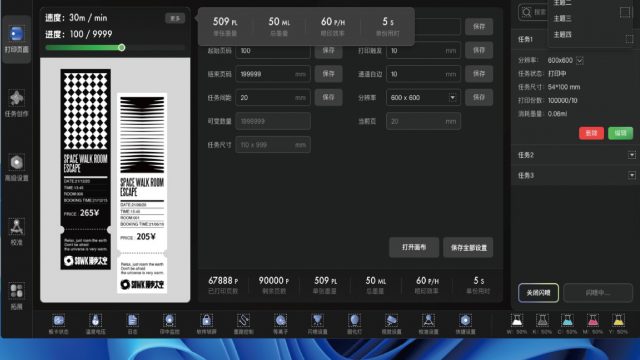
Task: Click the 起始页码 start page input field
Action: (x=273, y=51)
